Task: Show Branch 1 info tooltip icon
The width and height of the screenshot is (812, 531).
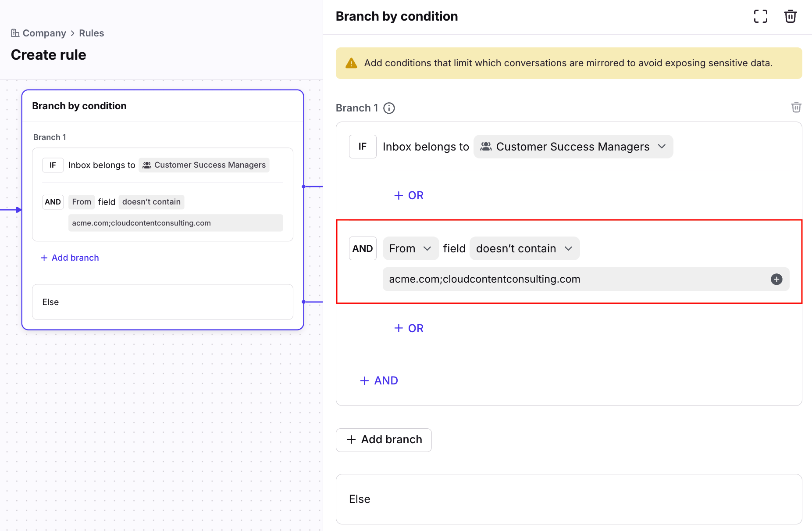Action: click(x=389, y=108)
